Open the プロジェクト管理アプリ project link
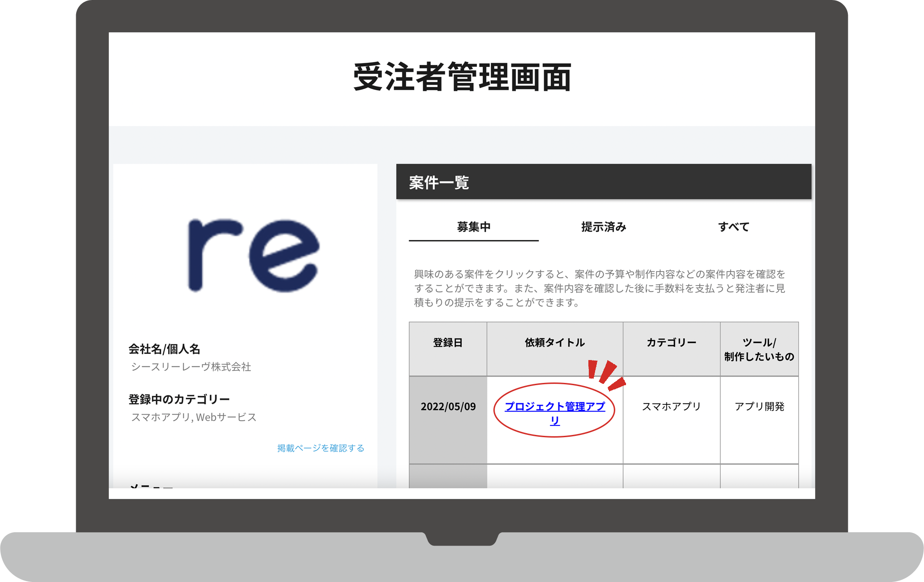Viewport: 924px width, 582px height. (x=554, y=407)
